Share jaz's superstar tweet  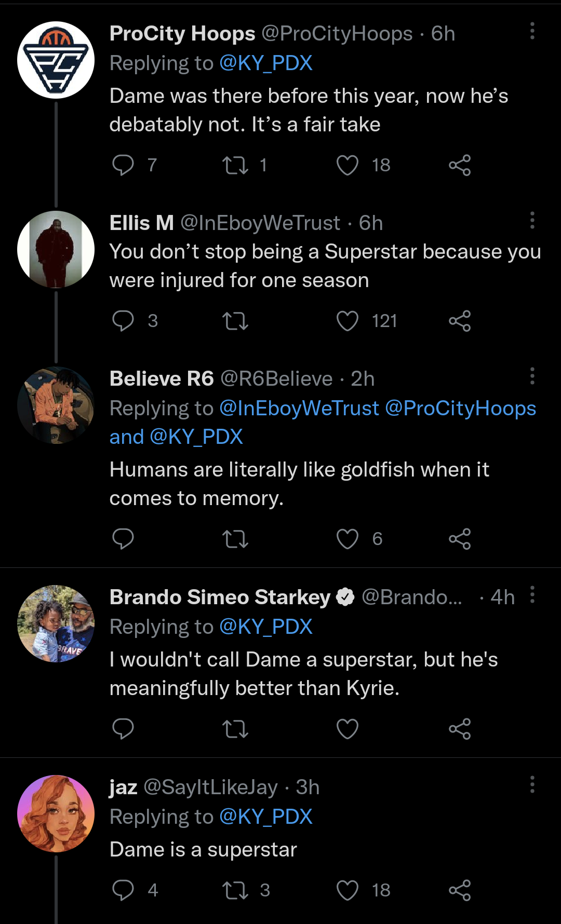pyautogui.click(x=460, y=890)
